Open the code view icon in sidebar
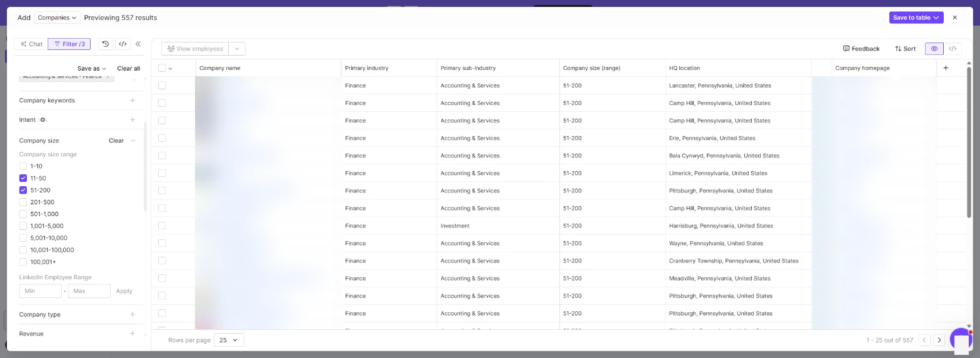The width and height of the screenshot is (980, 358). click(x=122, y=44)
